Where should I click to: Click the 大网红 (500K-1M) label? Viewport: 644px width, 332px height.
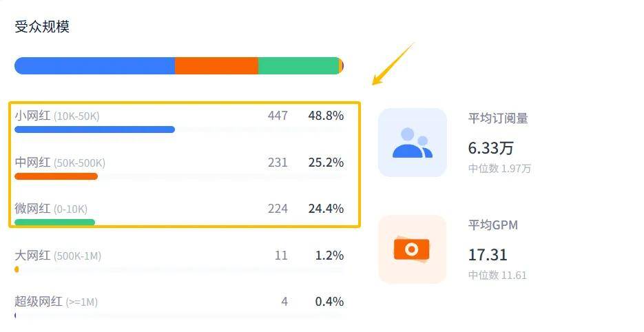tap(58, 256)
